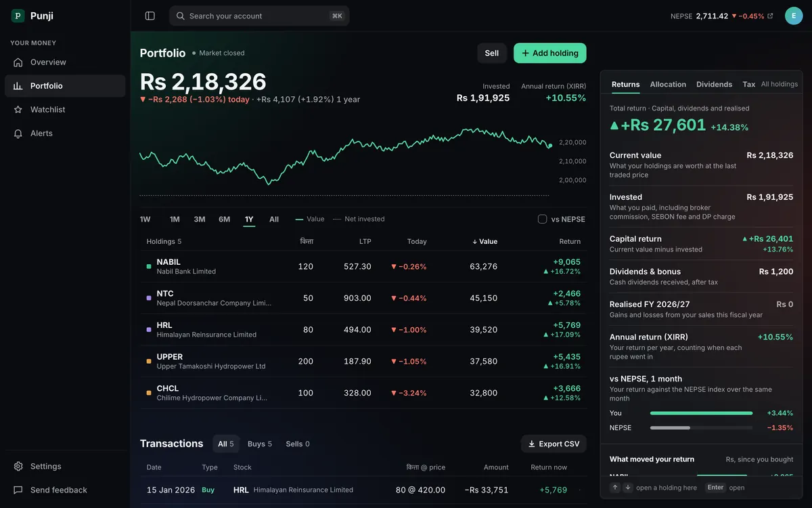Screen dimensions: 812x508
Task: Click the Overview home icon
Action: click(18, 62)
